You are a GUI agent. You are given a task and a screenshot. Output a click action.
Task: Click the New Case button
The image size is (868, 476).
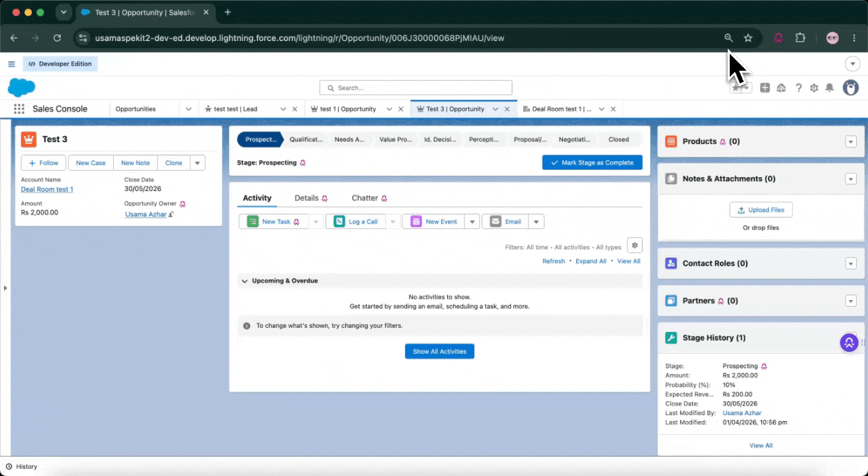click(91, 163)
